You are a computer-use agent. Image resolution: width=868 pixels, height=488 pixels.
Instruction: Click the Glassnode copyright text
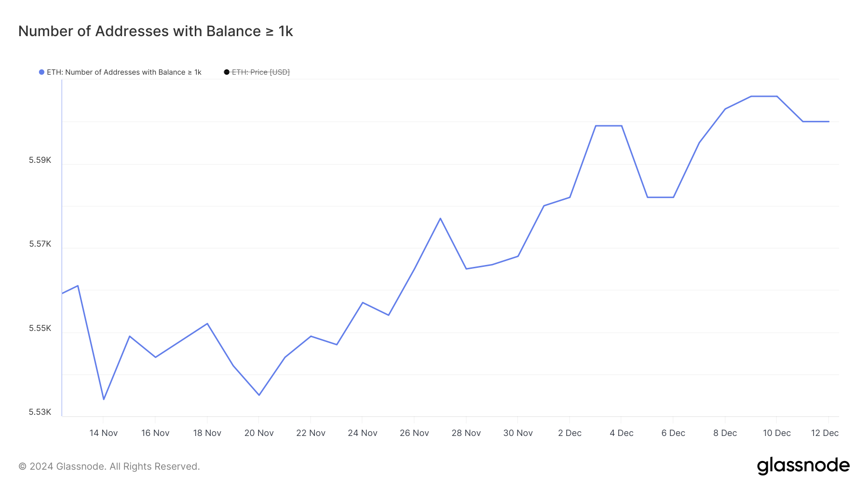[109, 466]
